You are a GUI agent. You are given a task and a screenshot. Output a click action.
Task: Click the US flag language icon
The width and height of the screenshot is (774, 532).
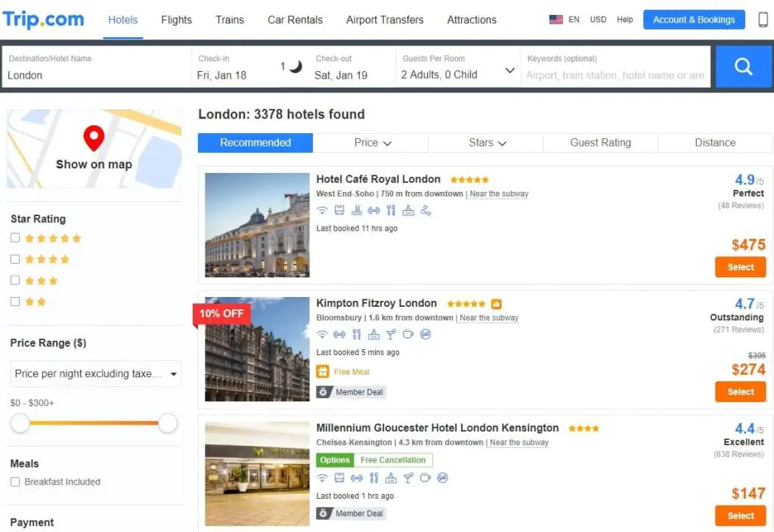[556, 20]
